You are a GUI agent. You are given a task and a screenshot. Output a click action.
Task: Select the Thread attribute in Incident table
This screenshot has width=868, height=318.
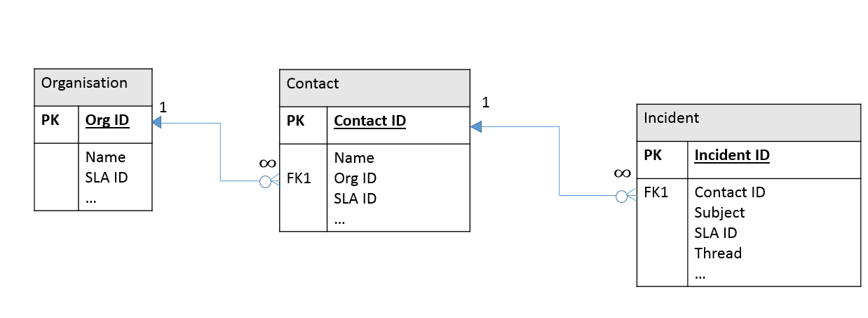pyautogui.click(x=718, y=253)
